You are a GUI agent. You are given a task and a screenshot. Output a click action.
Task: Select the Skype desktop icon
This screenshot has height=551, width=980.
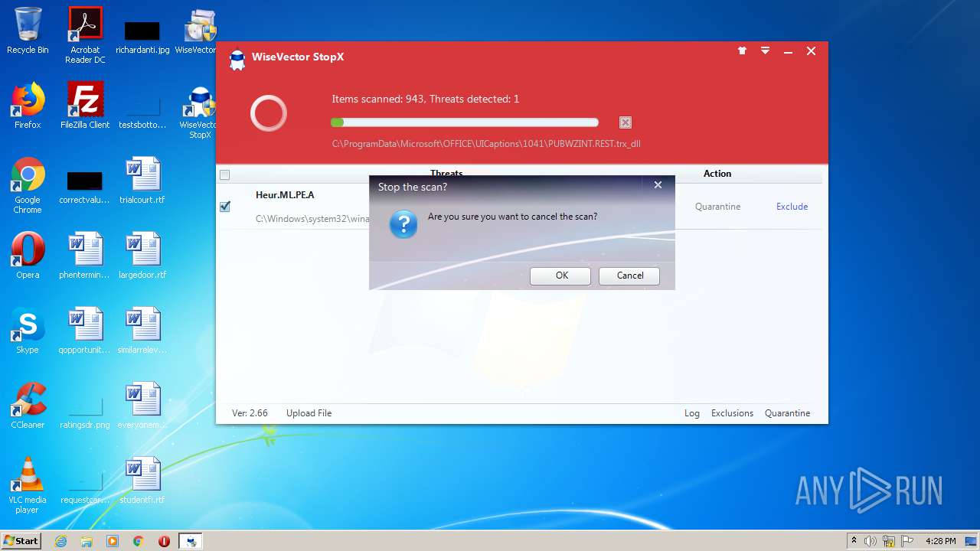click(28, 331)
